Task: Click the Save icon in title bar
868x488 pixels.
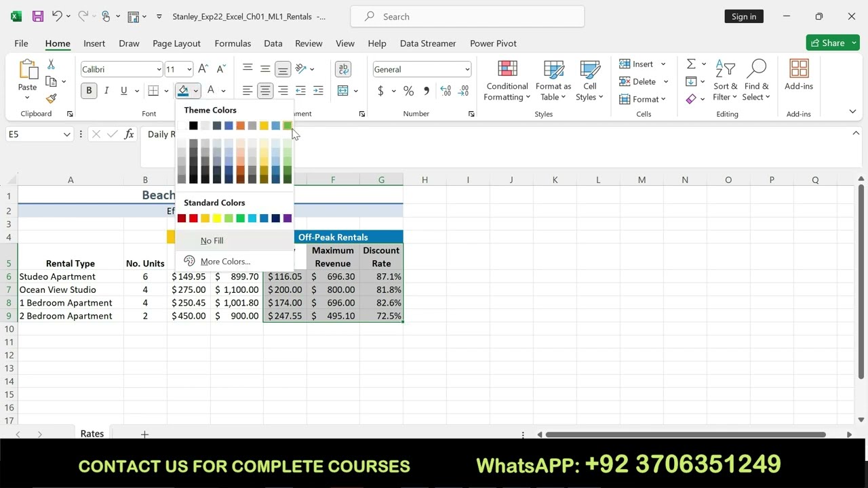Action: pos(38,16)
